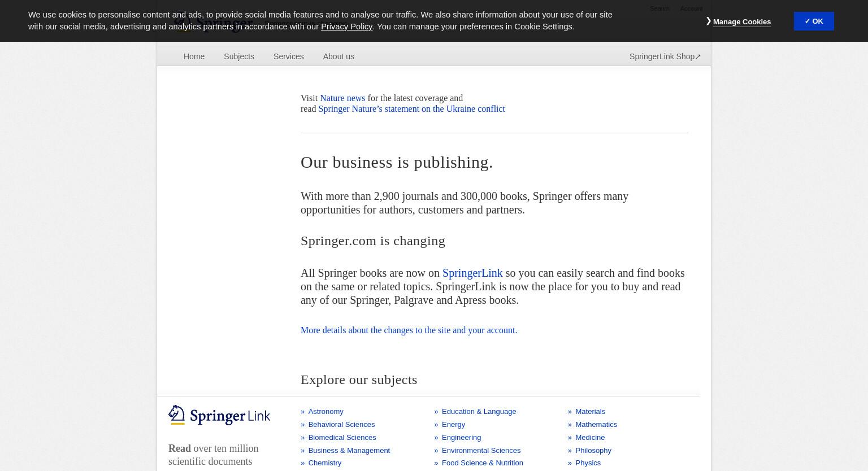Select the Engineering subject

(461, 437)
